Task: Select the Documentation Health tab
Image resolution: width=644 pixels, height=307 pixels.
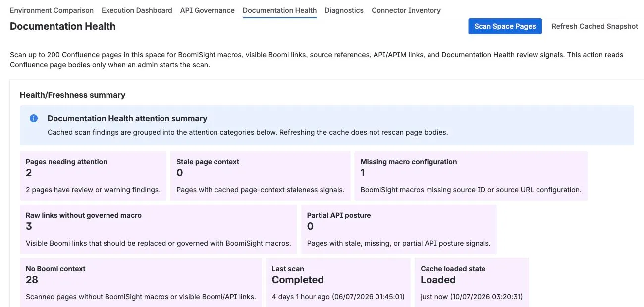Action: pos(279,10)
